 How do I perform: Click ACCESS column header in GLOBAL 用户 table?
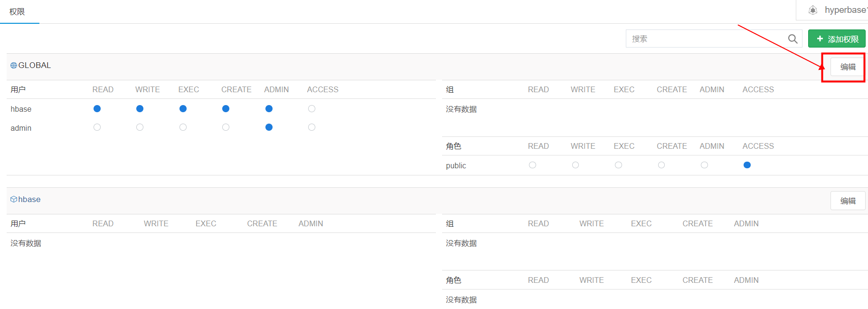pos(322,90)
